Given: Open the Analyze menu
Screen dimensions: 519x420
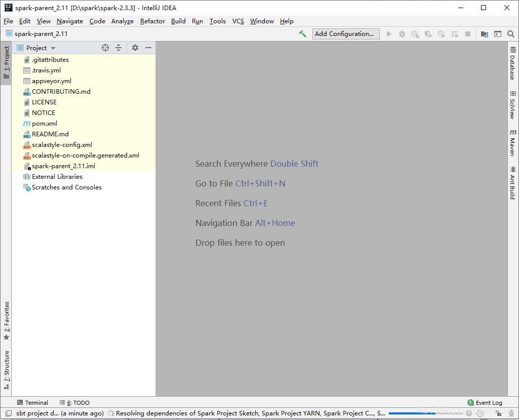Looking at the screenshot, I should 123,21.
